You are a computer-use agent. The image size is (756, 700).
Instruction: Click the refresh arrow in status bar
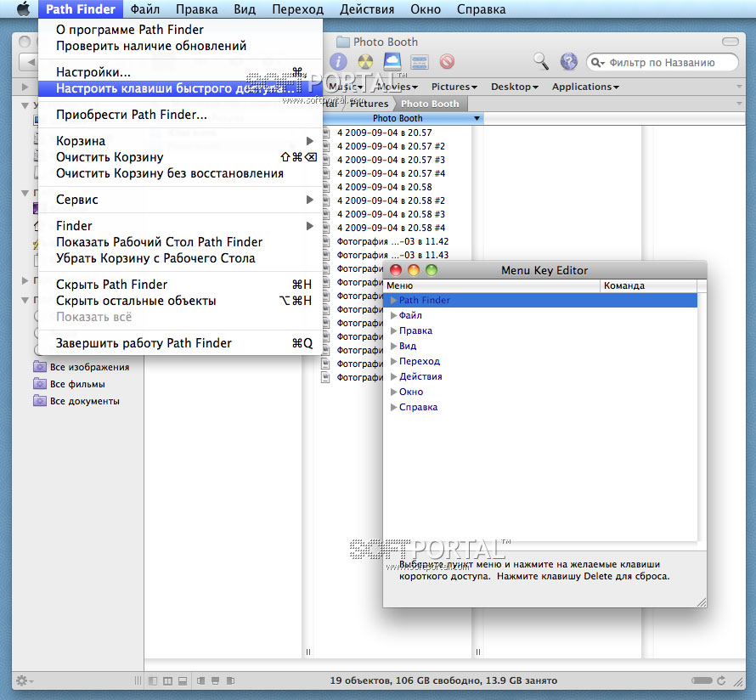click(x=721, y=680)
